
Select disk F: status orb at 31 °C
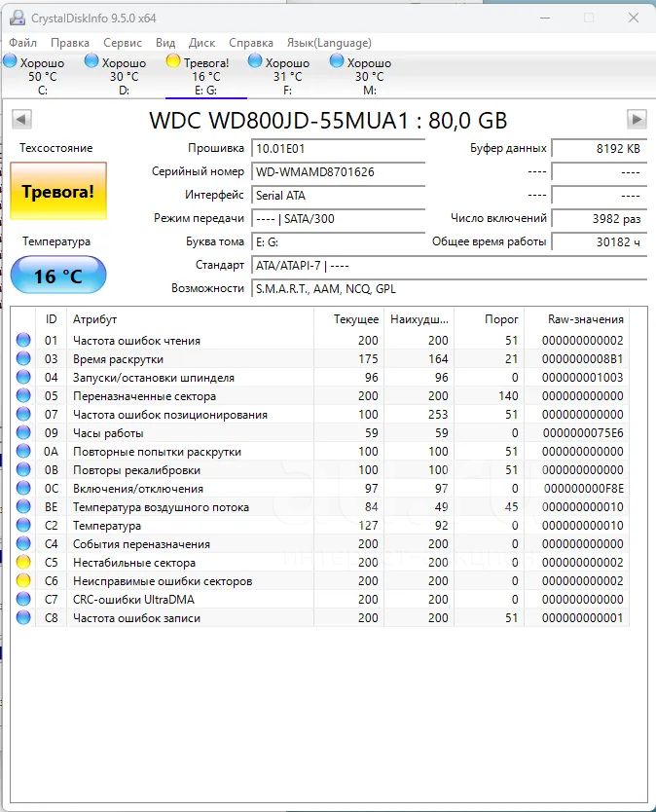(255, 61)
